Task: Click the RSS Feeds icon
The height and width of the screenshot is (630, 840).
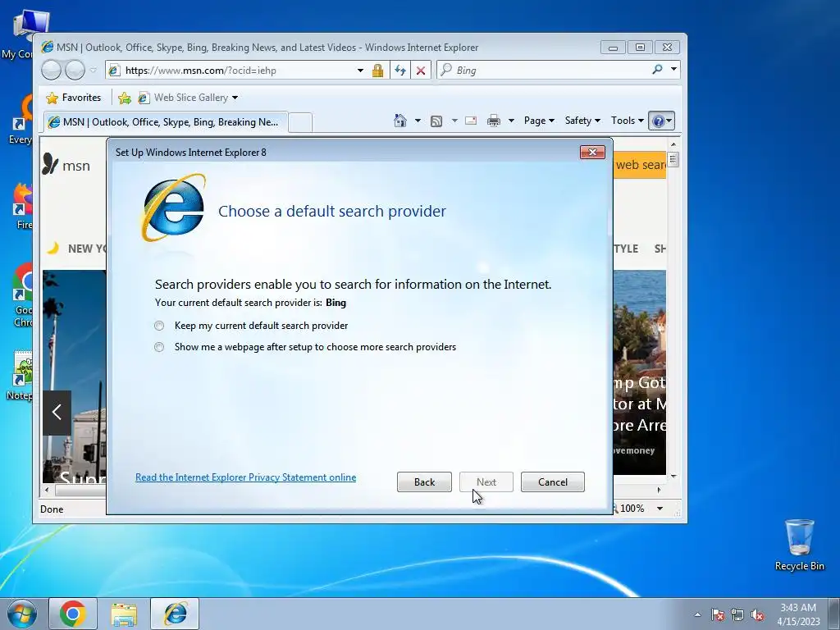Action: [x=436, y=121]
